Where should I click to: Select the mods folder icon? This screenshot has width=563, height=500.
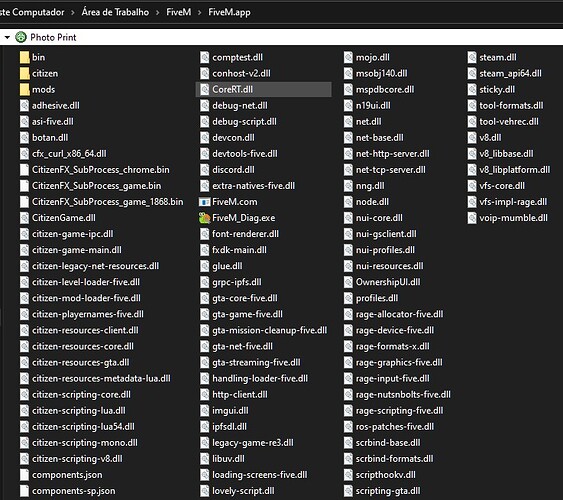[24, 90]
